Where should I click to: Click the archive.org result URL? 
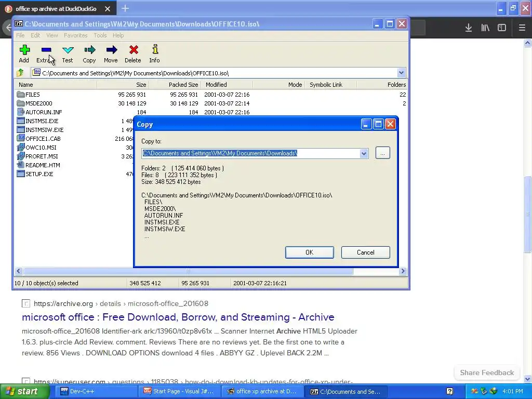coord(121,303)
